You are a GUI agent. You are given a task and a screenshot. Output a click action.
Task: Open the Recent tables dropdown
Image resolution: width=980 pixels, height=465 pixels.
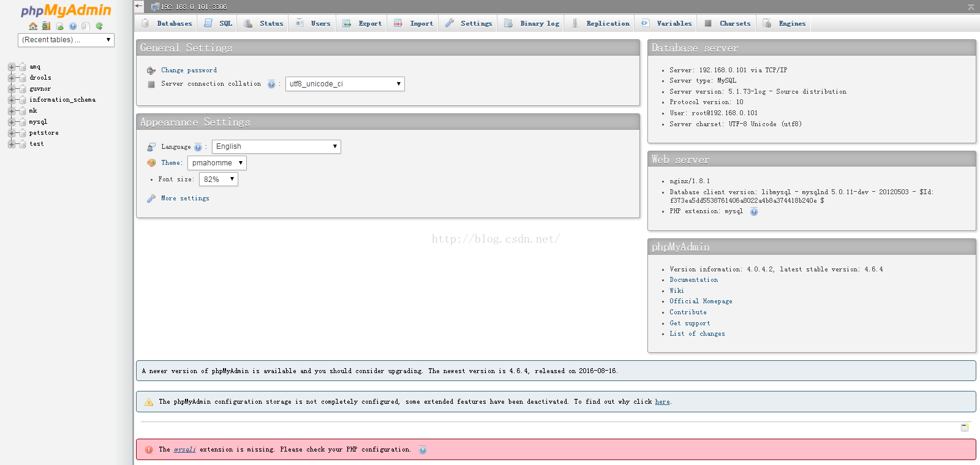pos(66,40)
